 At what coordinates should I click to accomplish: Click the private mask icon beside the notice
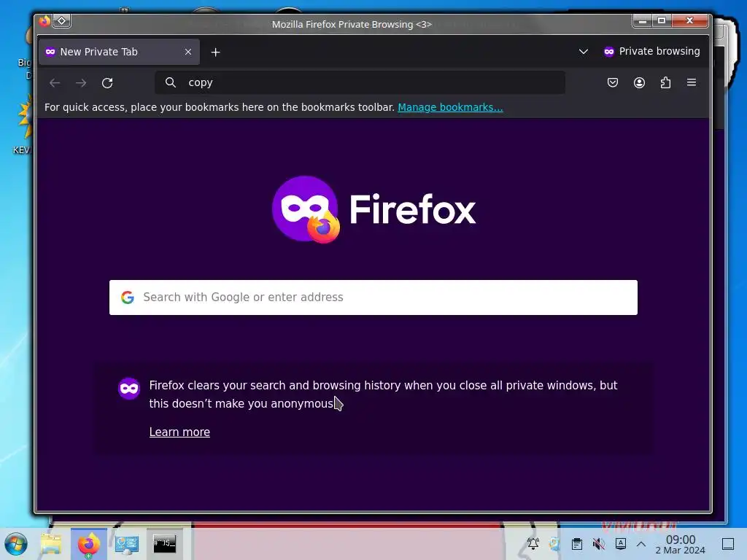click(129, 389)
